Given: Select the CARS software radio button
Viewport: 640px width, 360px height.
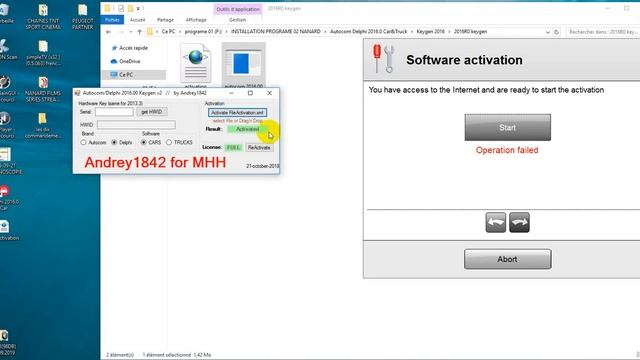Looking at the screenshot, I should point(144,142).
